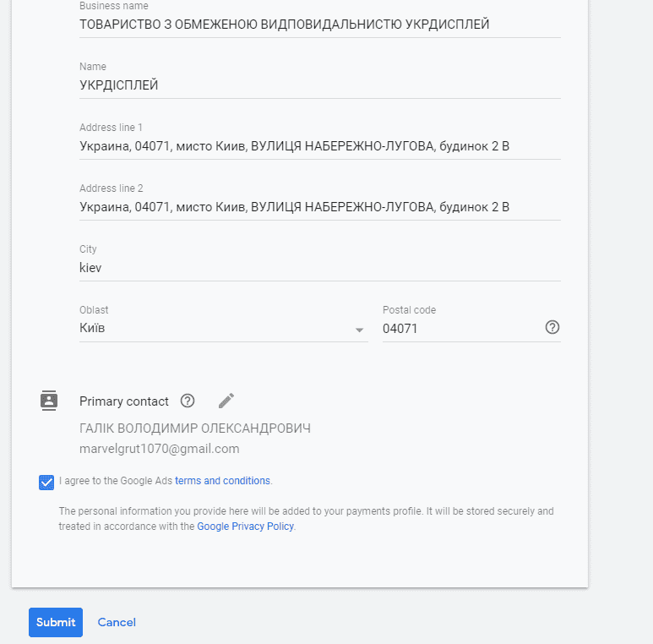Expand the Oblast dropdown arrow
This screenshot has width=653, height=644.
tap(359, 330)
